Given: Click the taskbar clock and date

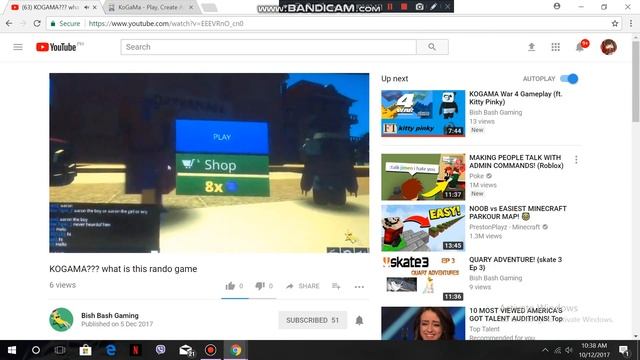Looking at the screenshot, I should click(594, 350).
